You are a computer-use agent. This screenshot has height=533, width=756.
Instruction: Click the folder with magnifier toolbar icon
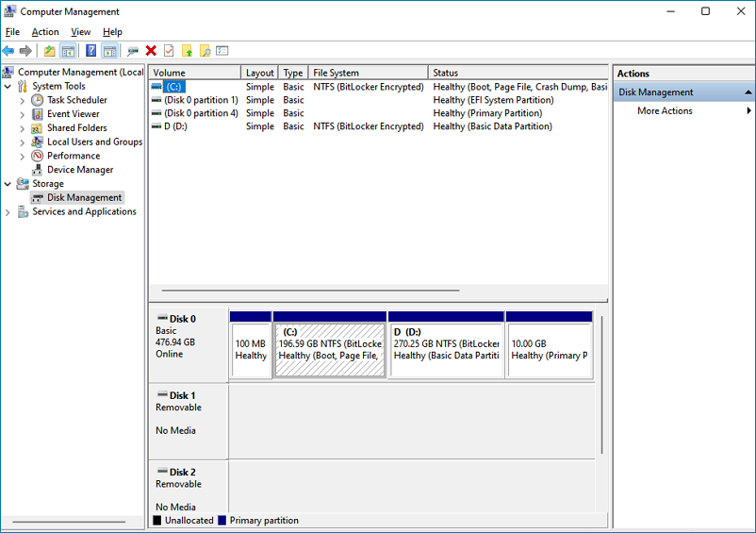pyautogui.click(x=205, y=51)
